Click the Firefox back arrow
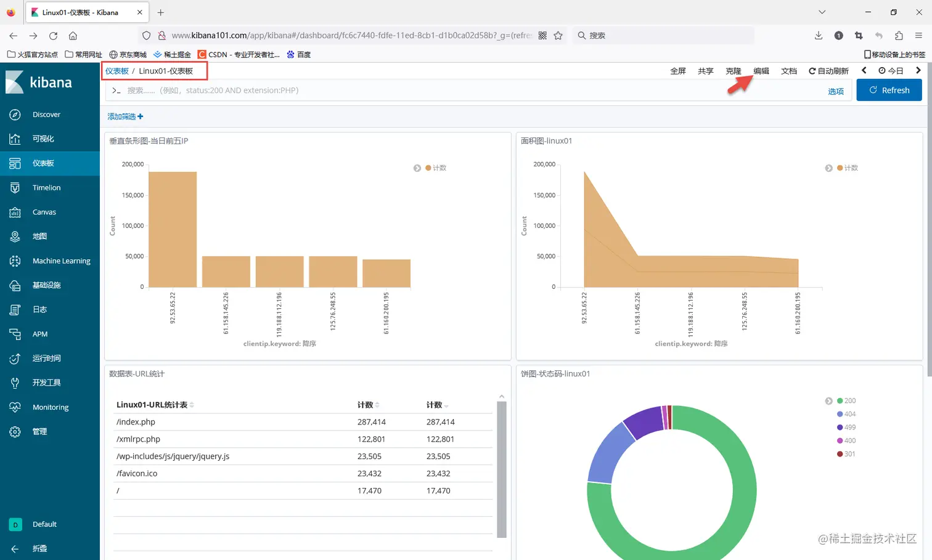Viewport: 932px width, 560px height. click(x=14, y=36)
